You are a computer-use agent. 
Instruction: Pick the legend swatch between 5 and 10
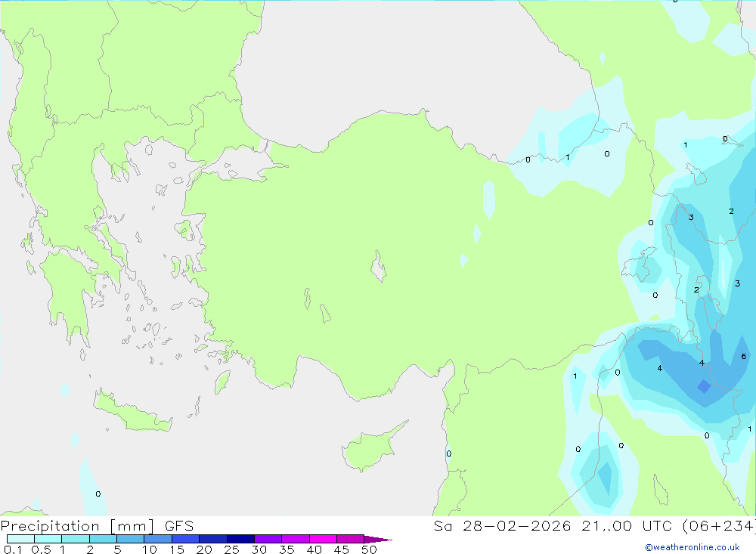[x=130, y=539]
